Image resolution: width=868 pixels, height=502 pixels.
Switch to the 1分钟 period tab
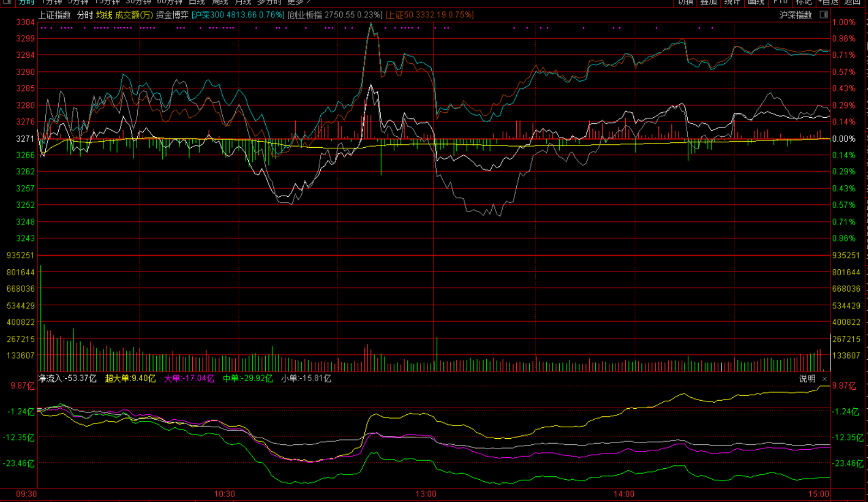(x=52, y=2)
